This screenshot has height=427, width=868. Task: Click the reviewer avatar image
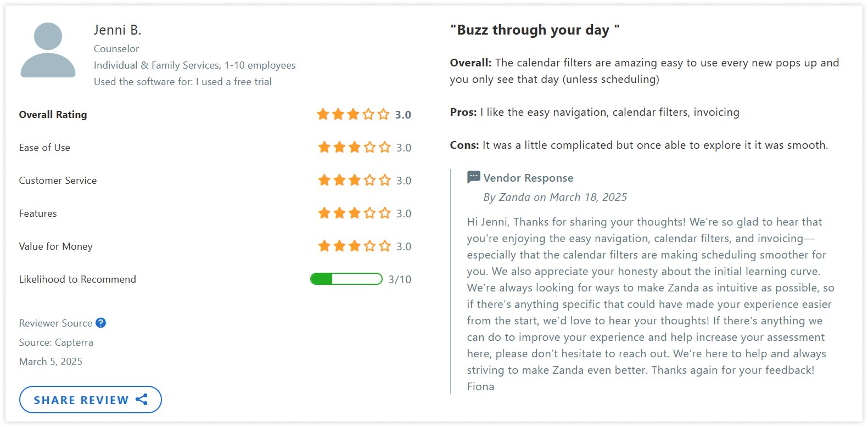[48, 49]
